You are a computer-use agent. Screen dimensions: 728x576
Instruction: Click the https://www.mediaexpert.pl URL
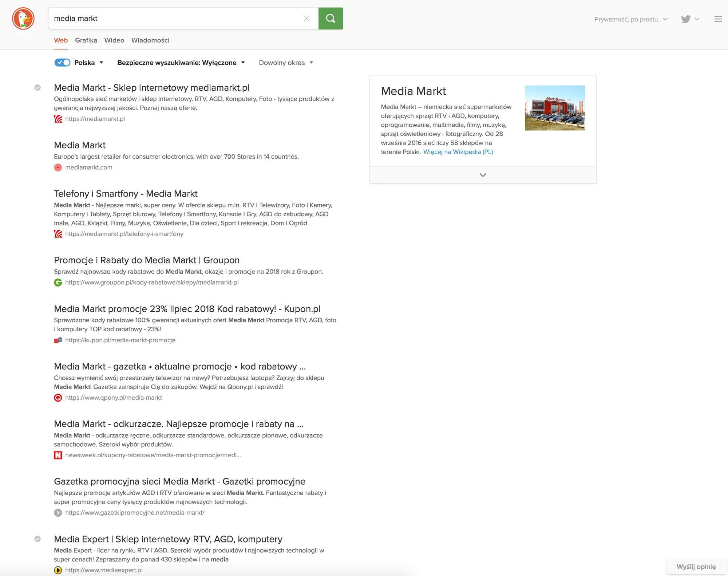tap(104, 571)
